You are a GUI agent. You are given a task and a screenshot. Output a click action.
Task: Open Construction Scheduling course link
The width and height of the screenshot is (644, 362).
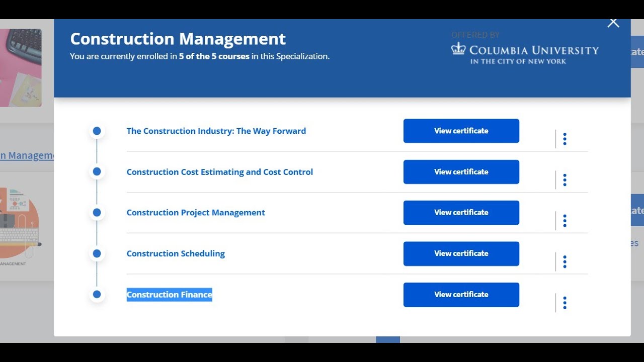click(x=176, y=254)
